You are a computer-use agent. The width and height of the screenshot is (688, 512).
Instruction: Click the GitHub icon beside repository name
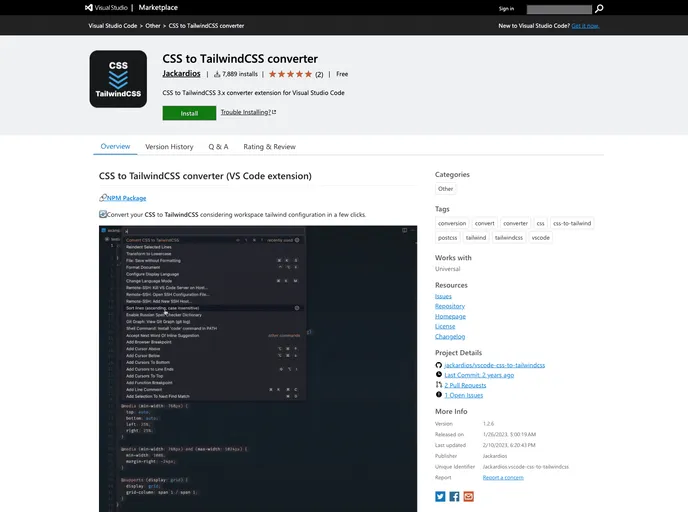[438, 365]
